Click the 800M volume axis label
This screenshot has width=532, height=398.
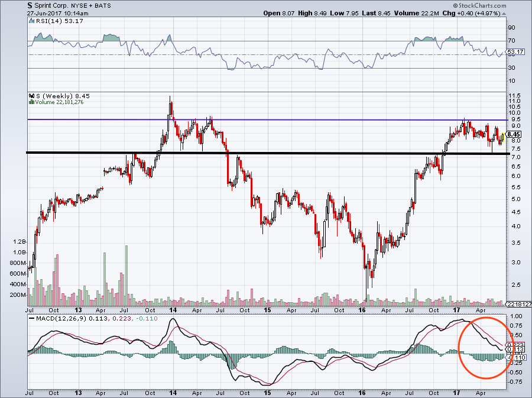[x=18, y=263]
